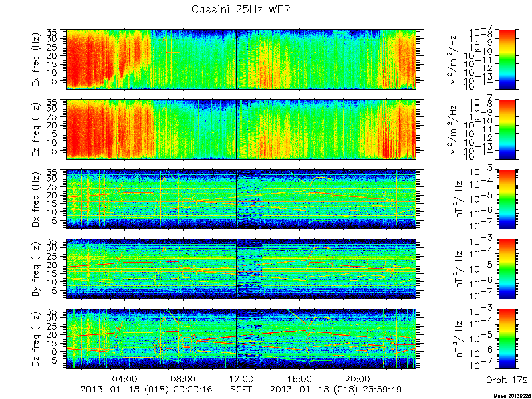Image resolution: width=532 pixels, height=399 pixels.
Task: Click the 16:00 time axis label
Action: point(300,378)
